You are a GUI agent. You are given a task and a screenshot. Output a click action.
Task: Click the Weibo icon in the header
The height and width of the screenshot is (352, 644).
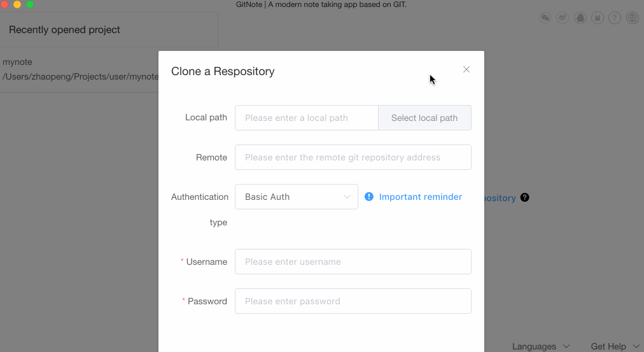tap(563, 18)
